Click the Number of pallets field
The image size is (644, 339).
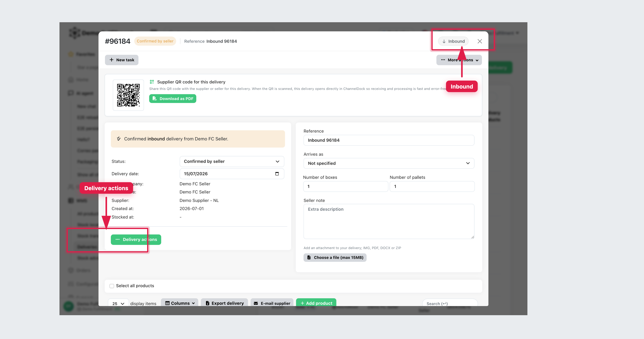point(432,186)
